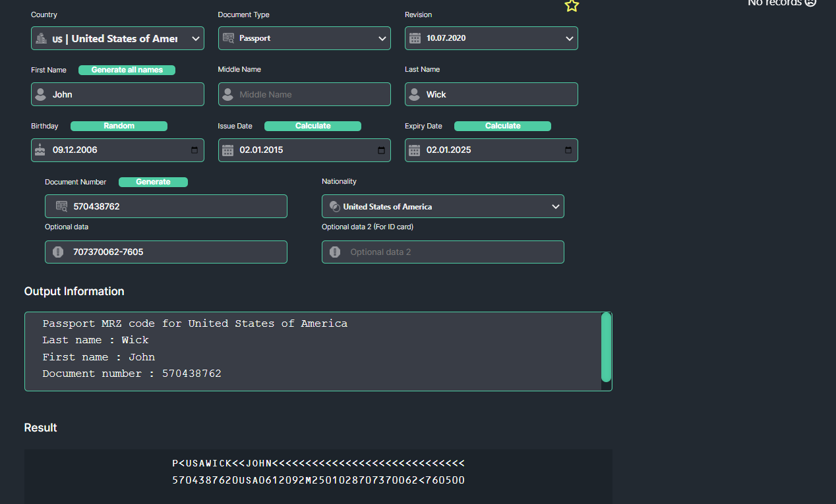Click the yellow star favorite icon
This screenshot has height=504, width=836.
[572, 6]
